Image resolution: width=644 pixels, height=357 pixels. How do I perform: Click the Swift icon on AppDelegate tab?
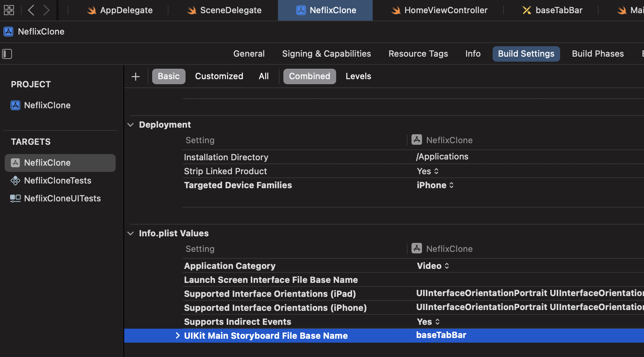click(92, 10)
